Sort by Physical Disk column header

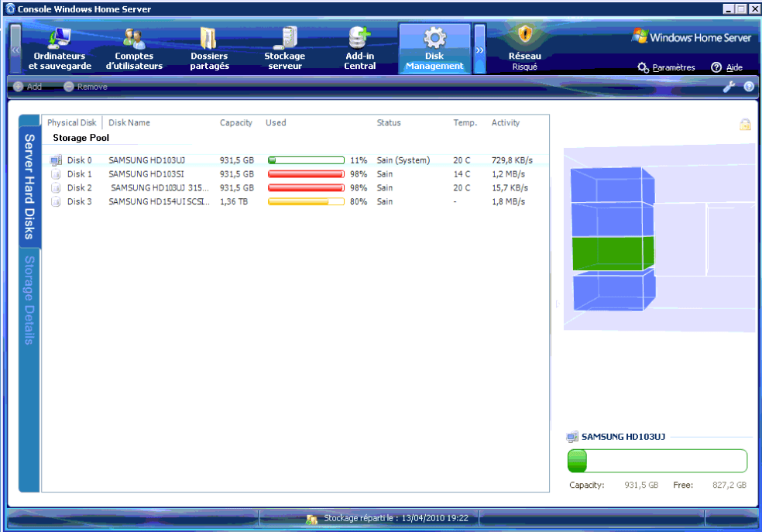[72, 122]
